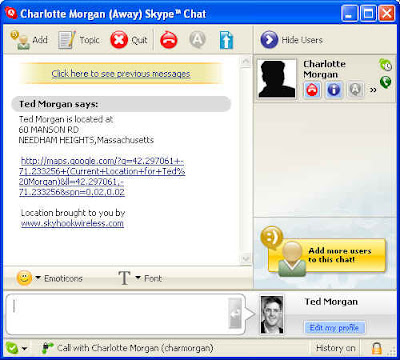
Task: Click Ted Morgan's profile photo
Action: (x=272, y=315)
